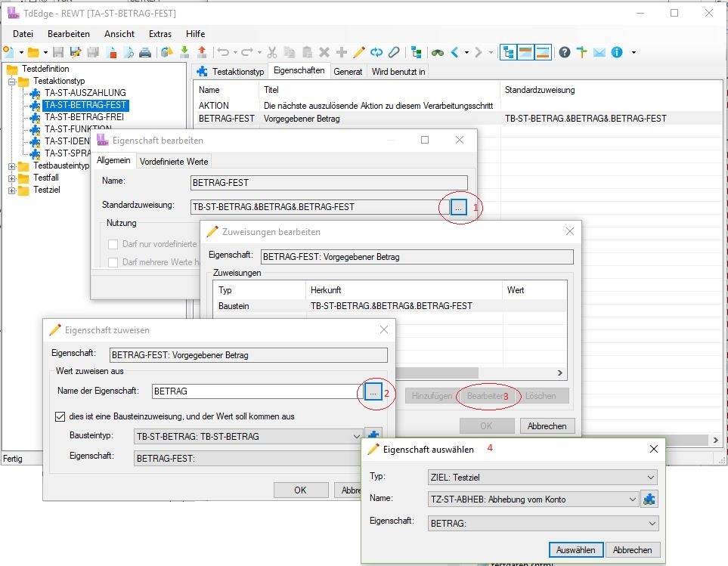Click the binoculars search icon
Image resolution: width=728 pixels, height=566 pixels.
click(437, 52)
